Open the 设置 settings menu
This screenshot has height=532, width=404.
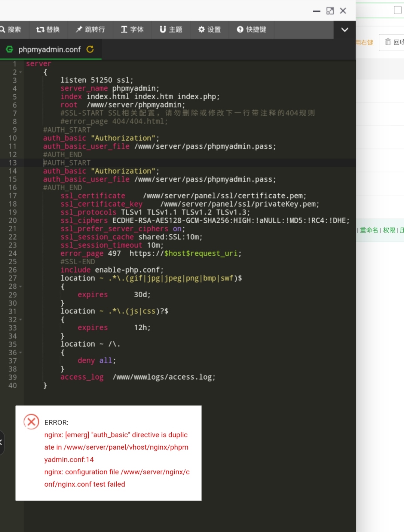tap(209, 30)
